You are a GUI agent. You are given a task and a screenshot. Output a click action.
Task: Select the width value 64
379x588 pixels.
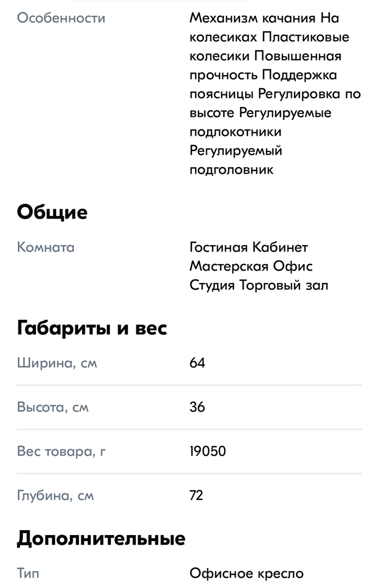click(x=198, y=363)
